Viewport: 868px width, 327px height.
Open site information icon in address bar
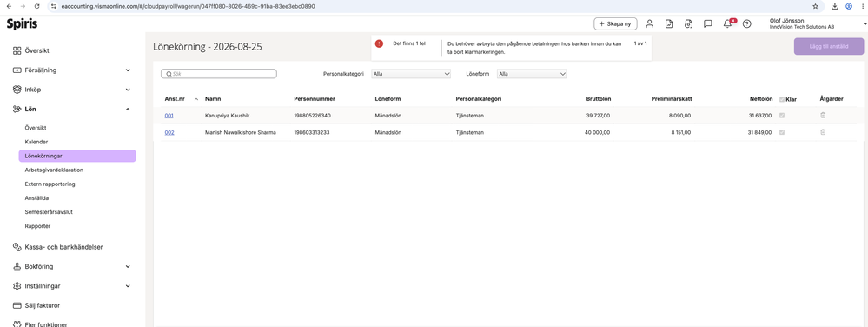pyautogui.click(x=53, y=6)
